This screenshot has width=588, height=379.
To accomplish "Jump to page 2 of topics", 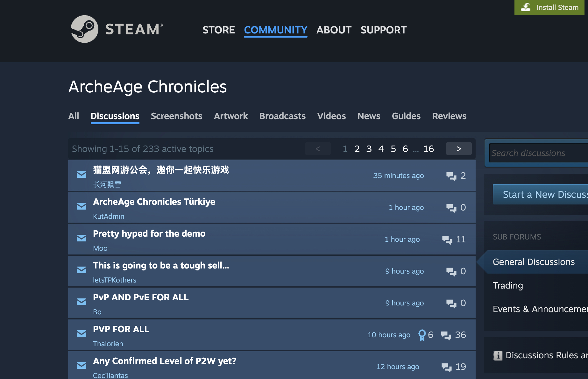I will pyautogui.click(x=357, y=149).
